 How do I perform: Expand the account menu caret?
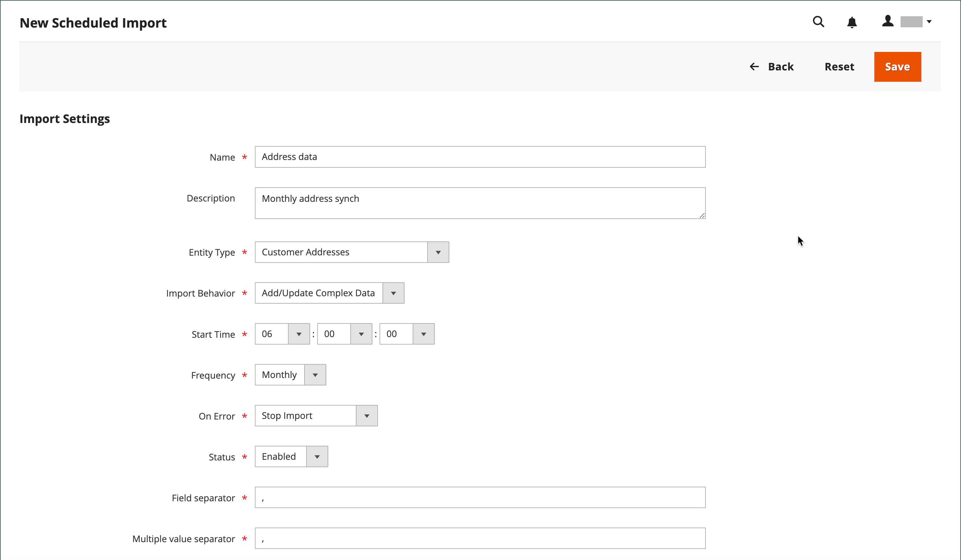(929, 22)
